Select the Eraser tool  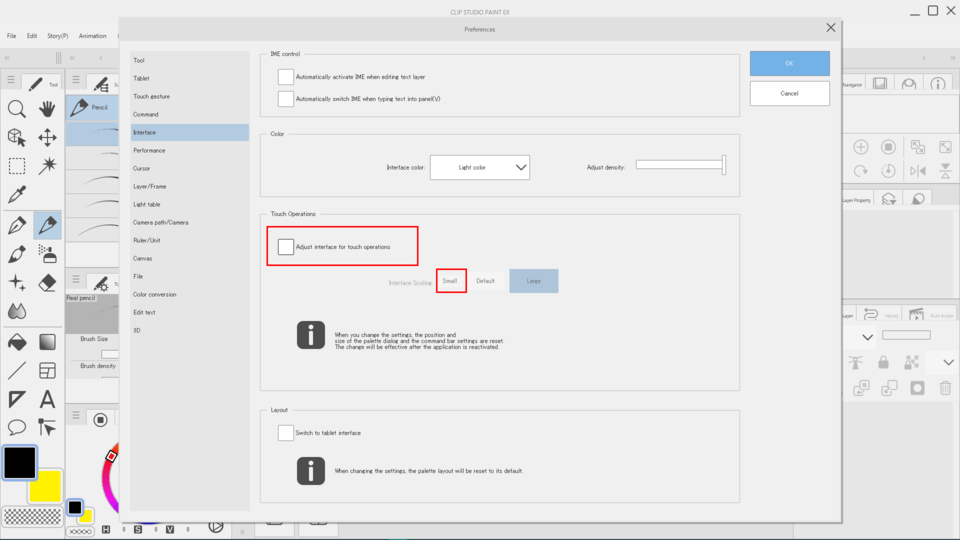point(47,282)
